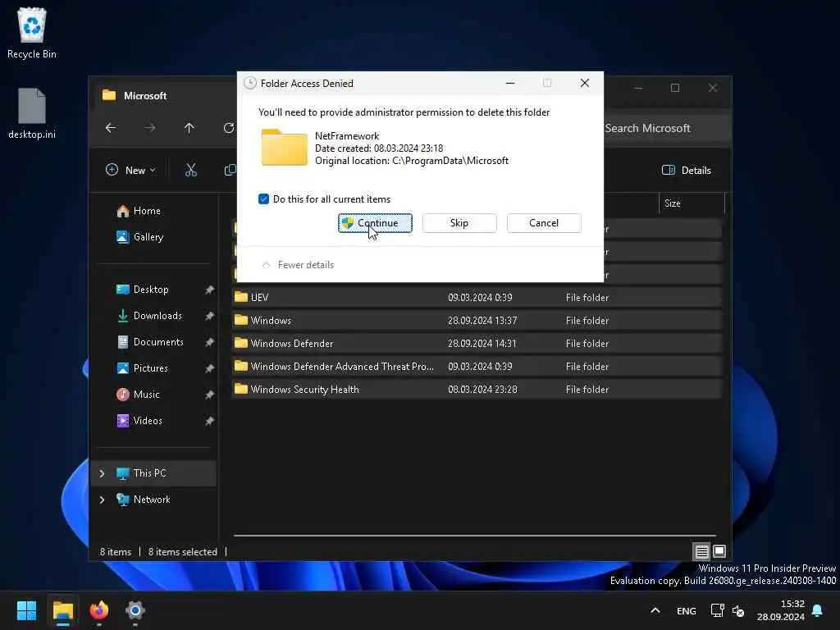Click the pin icon beside Documents

coord(209,342)
